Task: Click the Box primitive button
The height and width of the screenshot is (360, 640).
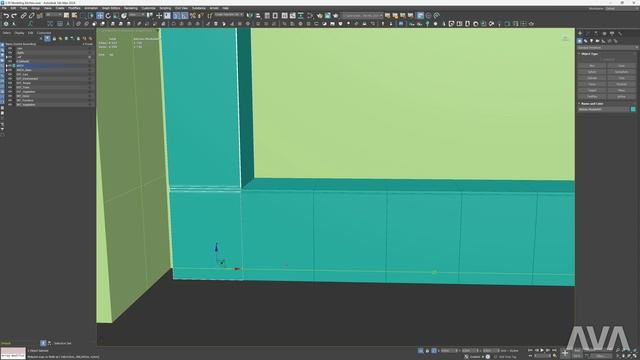Action: tap(592, 66)
